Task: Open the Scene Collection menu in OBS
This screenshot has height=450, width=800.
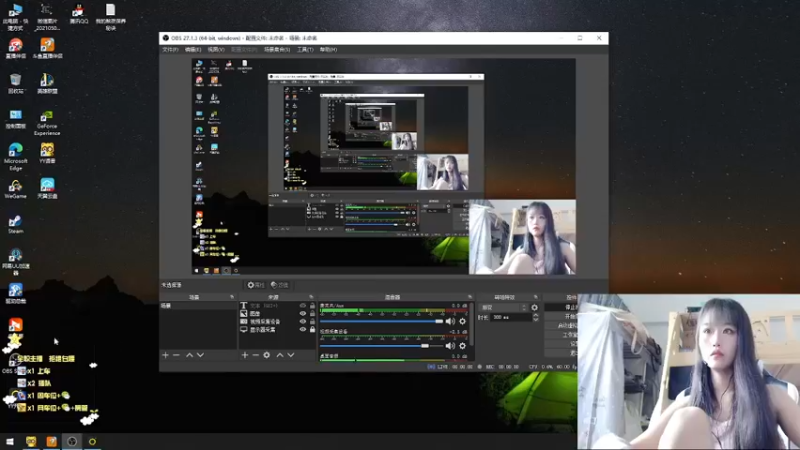Action: coord(277,49)
